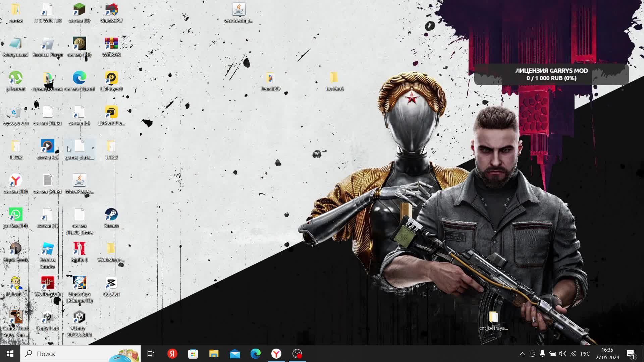Image resolution: width=644 pixels, height=362 pixels.
Task: Select the Grand Theft Auto San Andreas shortcut
Action: pyautogui.click(x=16, y=324)
